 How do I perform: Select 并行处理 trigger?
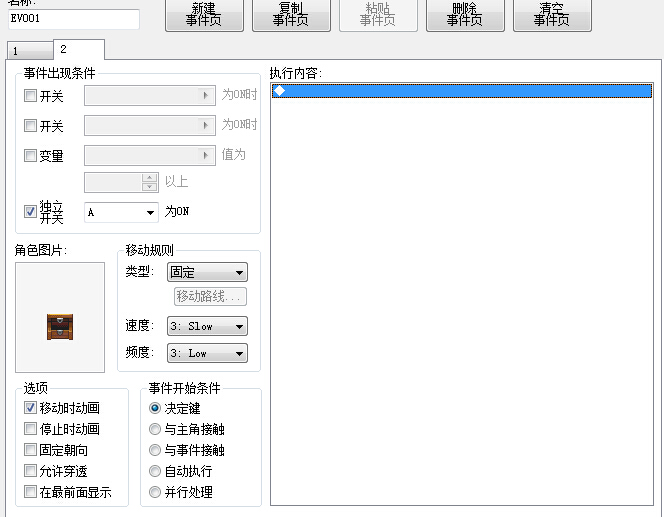click(155, 492)
